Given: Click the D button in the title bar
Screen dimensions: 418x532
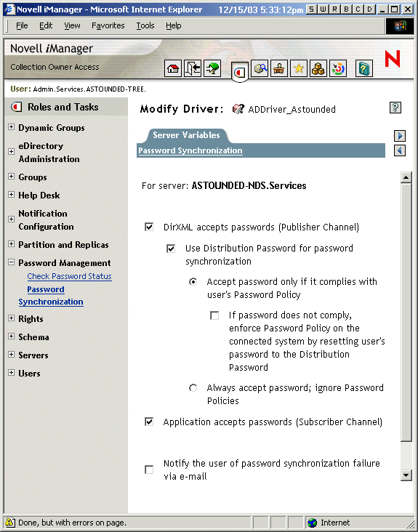Looking at the screenshot, I should (370, 9).
